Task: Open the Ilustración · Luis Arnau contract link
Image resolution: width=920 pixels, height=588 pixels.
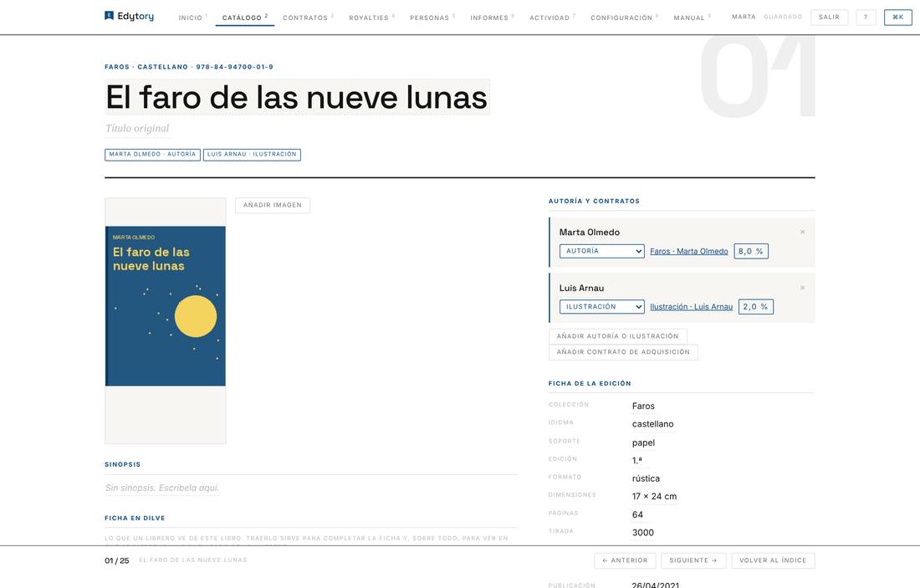Action: (691, 307)
